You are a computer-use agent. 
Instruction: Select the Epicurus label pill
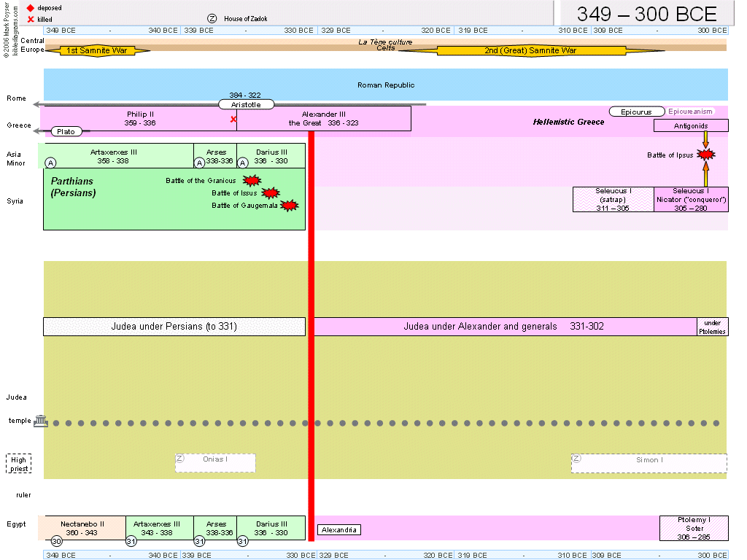pyautogui.click(x=637, y=112)
